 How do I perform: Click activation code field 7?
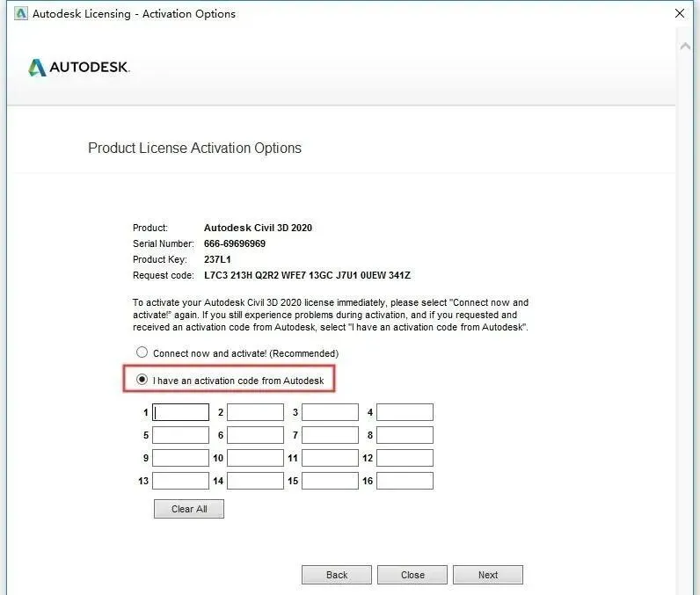pyautogui.click(x=330, y=435)
